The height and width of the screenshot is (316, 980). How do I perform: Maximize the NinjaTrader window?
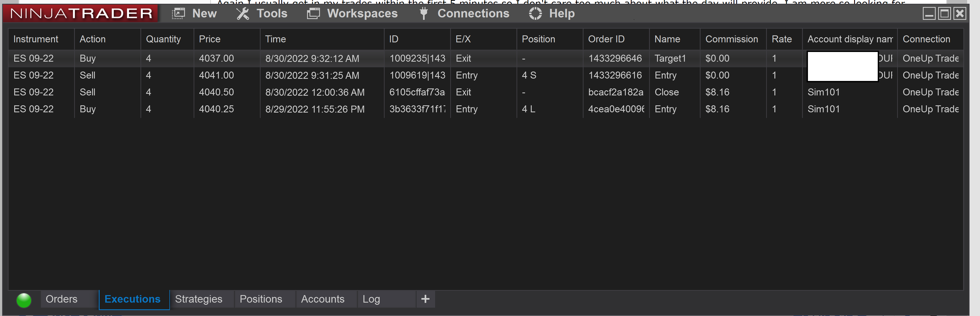(x=944, y=14)
